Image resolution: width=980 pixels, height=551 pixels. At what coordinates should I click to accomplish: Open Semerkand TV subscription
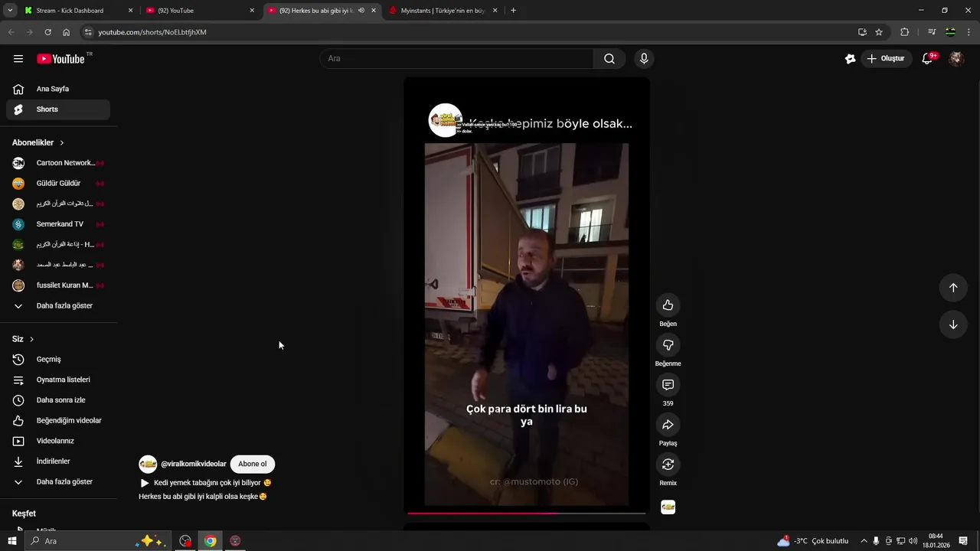tap(58, 224)
